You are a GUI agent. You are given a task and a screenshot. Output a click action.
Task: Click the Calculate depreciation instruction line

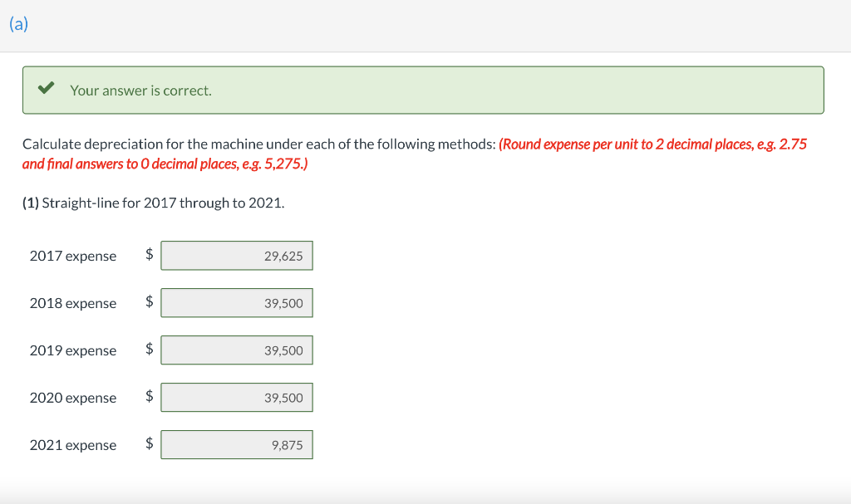coord(249,144)
